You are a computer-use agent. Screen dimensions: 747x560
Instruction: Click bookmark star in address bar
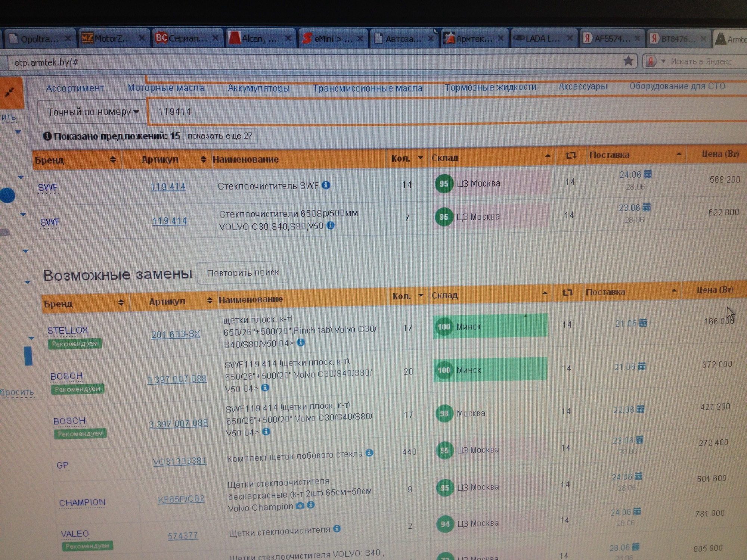point(628,60)
